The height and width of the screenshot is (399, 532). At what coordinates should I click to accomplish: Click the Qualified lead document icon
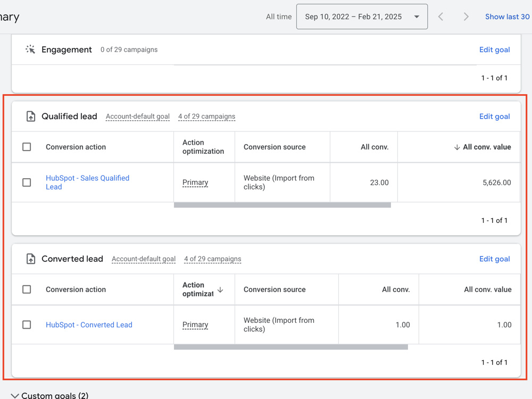[x=30, y=117]
